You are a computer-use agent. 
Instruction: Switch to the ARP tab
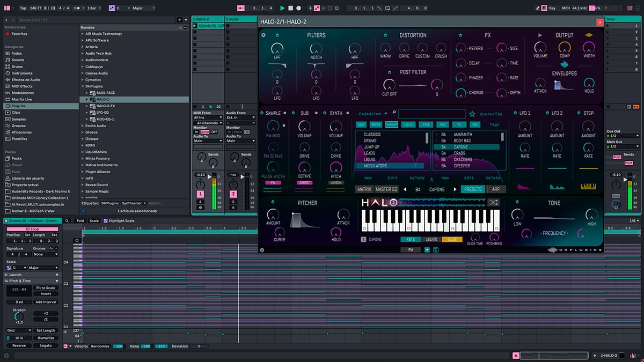click(495, 189)
